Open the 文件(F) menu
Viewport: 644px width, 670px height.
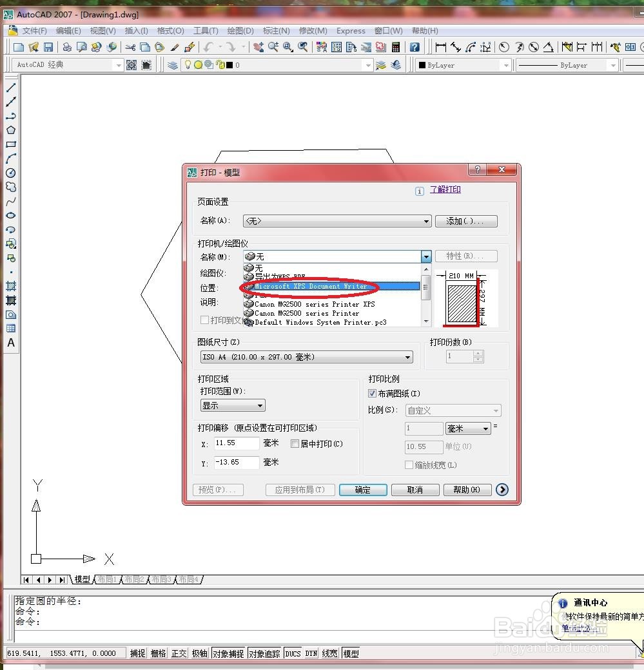[x=34, y=31]
